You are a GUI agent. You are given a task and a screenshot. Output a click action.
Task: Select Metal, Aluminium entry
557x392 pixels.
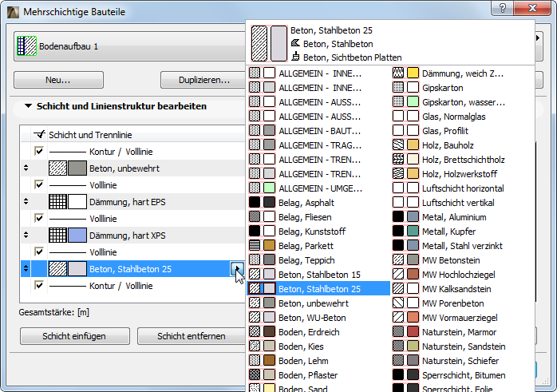(x=463, y=217)
